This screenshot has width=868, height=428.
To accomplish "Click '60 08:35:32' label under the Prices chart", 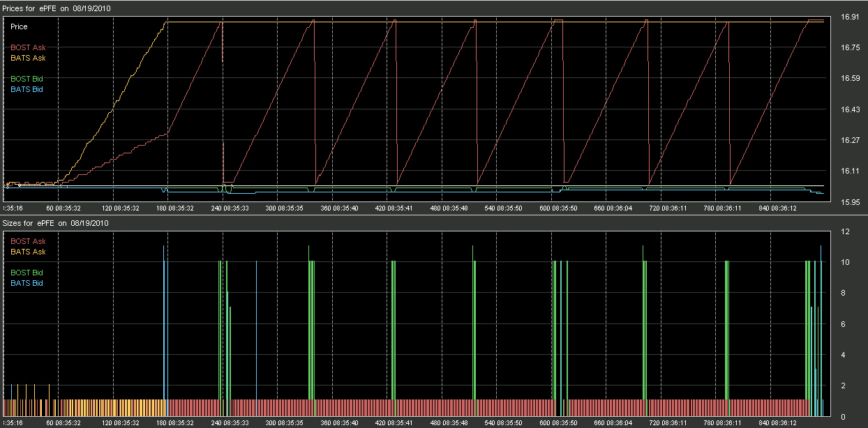I will point(65,208).
